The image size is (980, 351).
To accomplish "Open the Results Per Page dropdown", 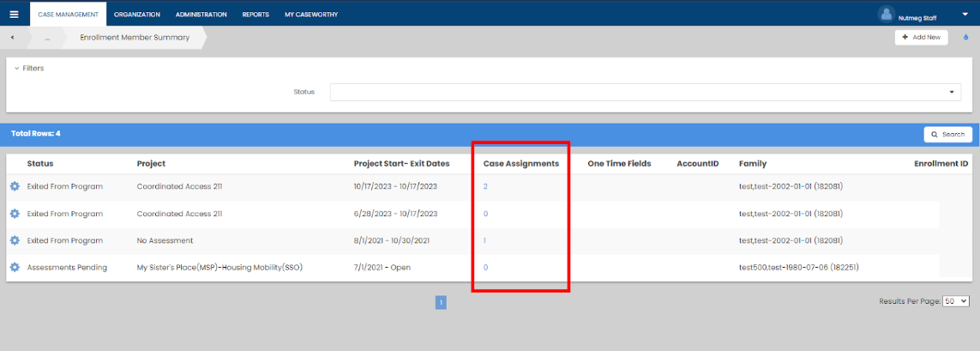I will pos(955,301).
